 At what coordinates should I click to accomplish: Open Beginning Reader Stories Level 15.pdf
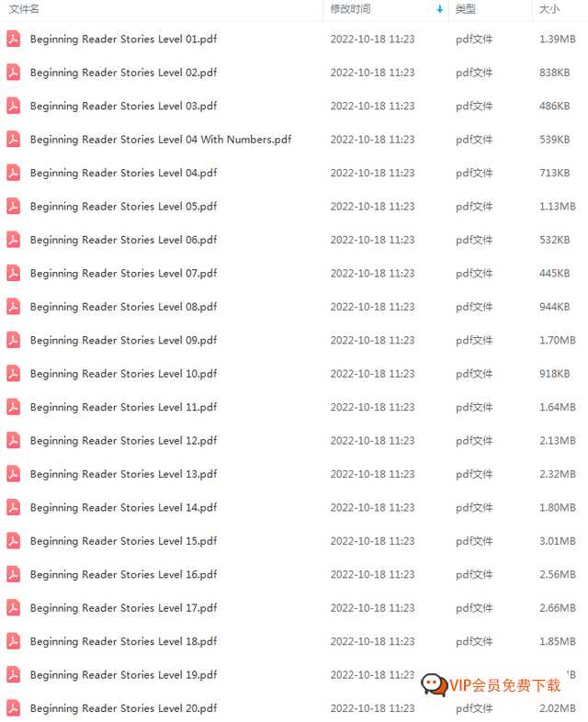tap(123, 541)
